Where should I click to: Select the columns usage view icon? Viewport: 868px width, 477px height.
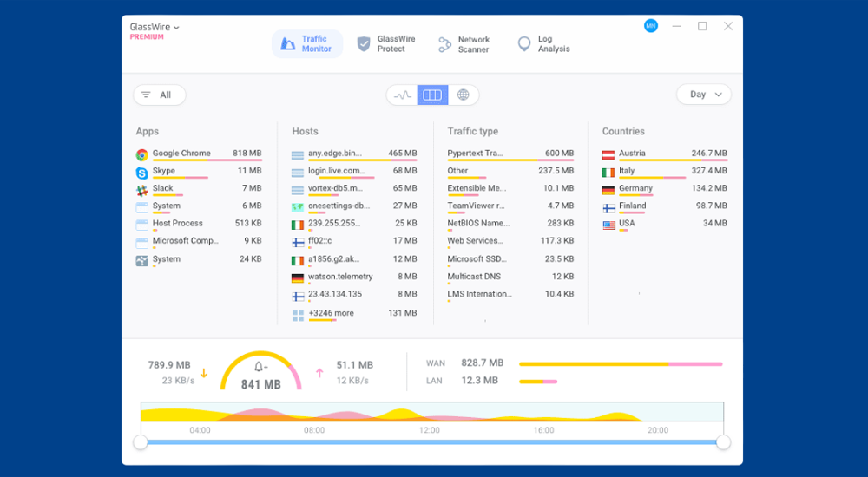point(432,95)
